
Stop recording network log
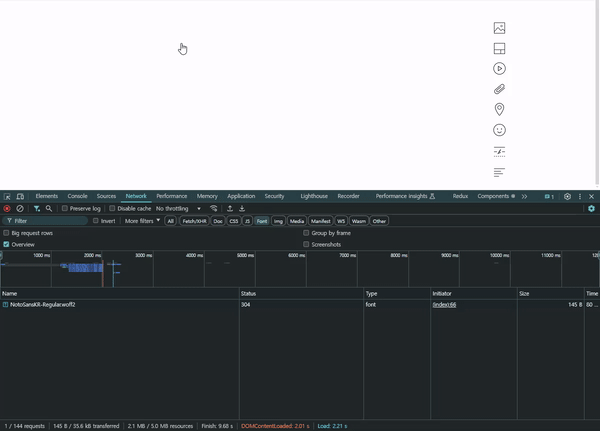point(7,209)
